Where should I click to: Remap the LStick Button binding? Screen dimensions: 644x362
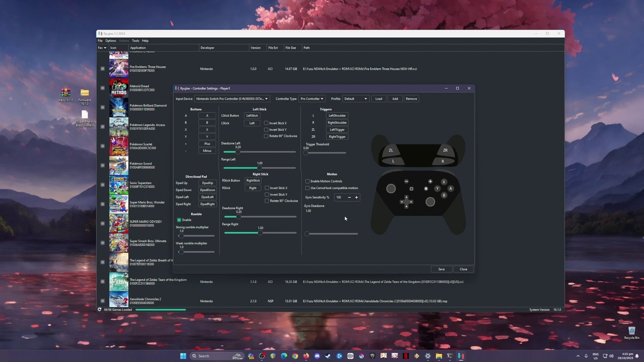click(x=252, y=116)
